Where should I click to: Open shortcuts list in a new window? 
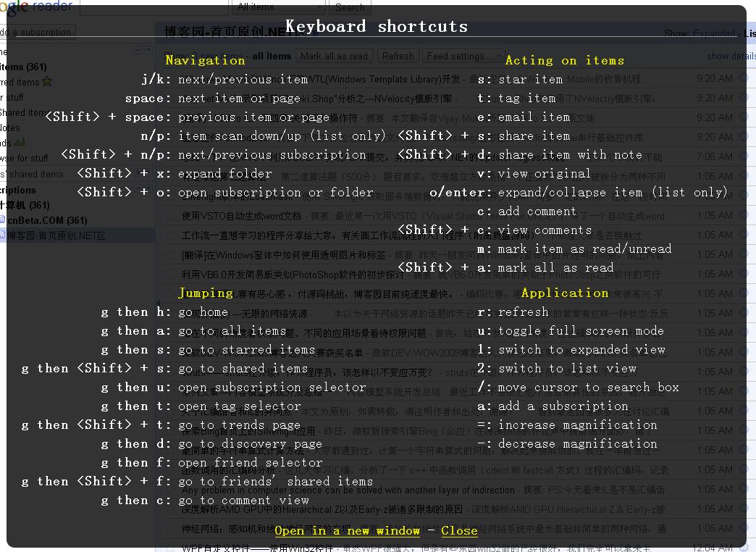[x=347, y=531]
